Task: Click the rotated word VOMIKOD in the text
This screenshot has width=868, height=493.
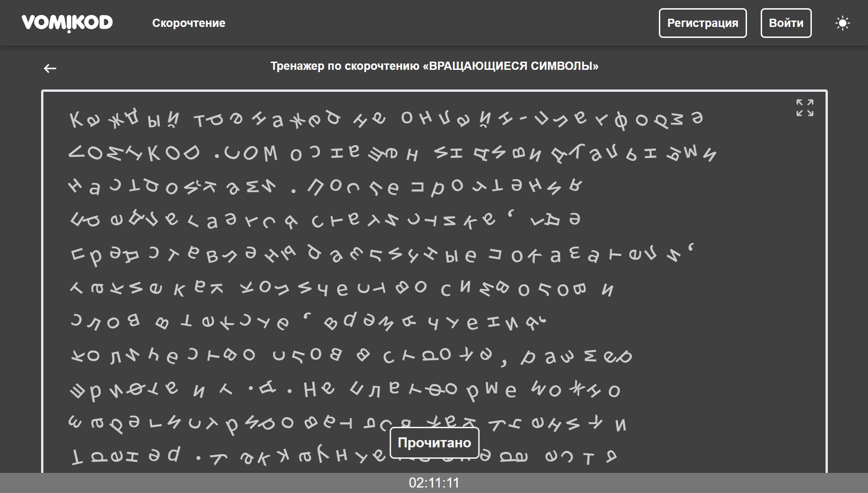Action: [134, 153]
